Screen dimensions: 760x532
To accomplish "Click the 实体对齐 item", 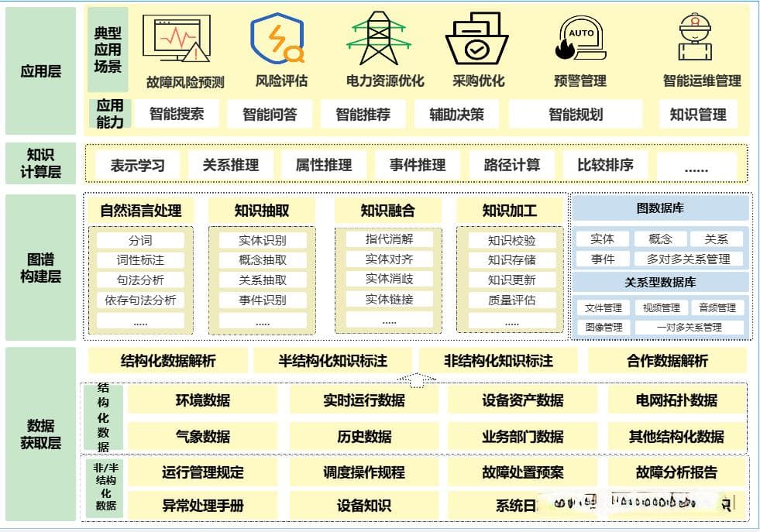I will pyautogui.click(x=389, y=259).
